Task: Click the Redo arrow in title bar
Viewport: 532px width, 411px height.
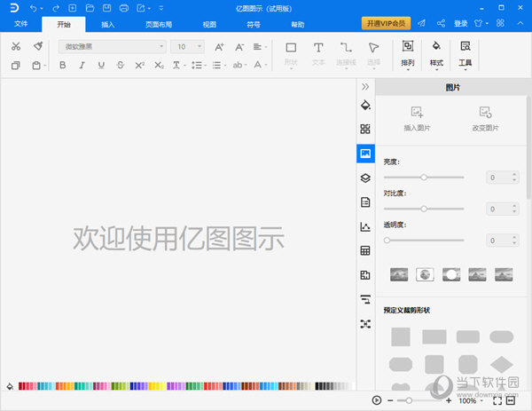Action: [x=56, y=8]
